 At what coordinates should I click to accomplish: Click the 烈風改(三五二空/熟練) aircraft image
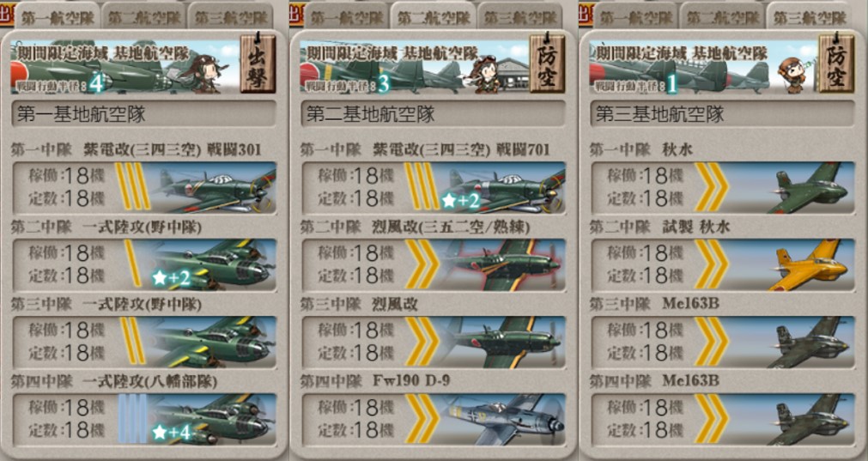point(501,265)
